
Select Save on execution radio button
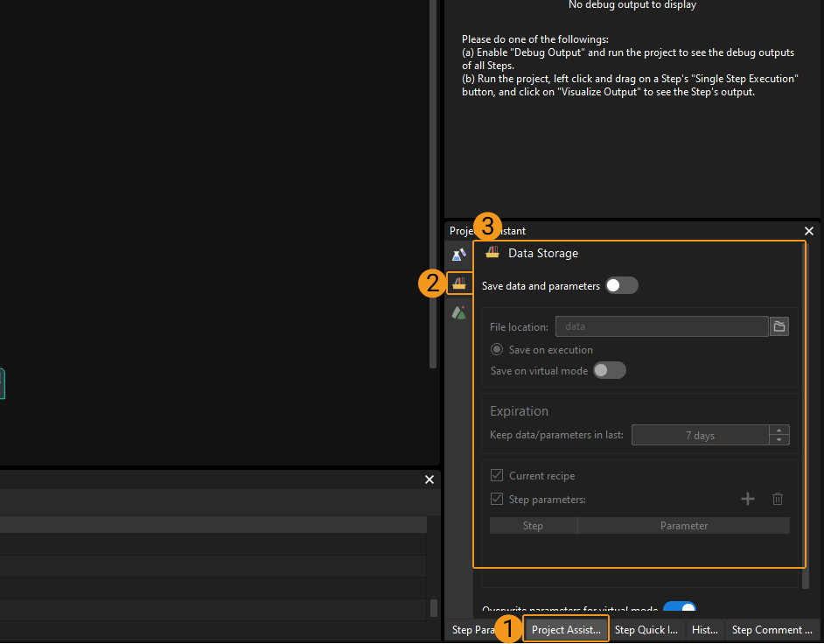pyautogui.click(x=497, y=350)
